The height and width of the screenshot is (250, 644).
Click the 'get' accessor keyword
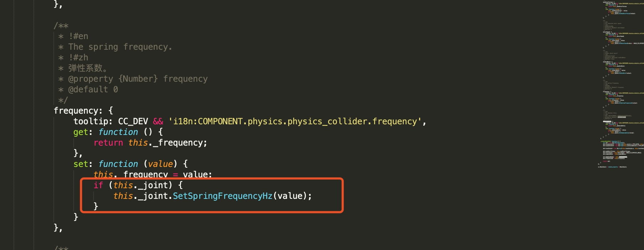(81, 132)
